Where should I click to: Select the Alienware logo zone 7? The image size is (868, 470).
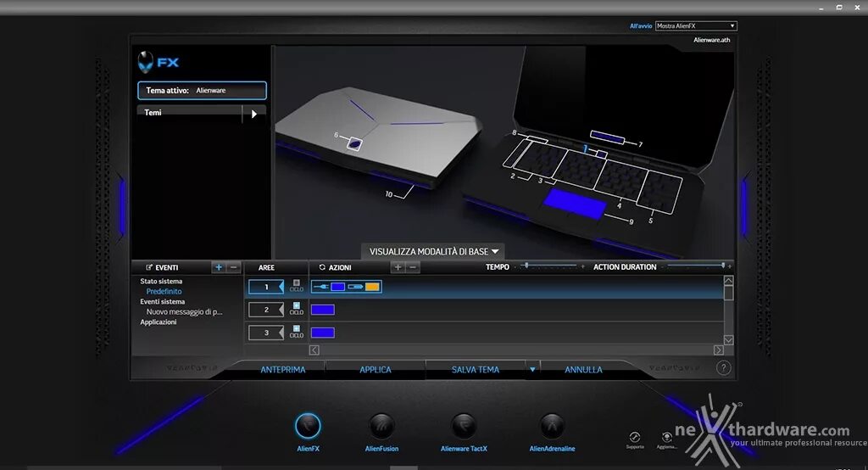(x=607, y=137)
